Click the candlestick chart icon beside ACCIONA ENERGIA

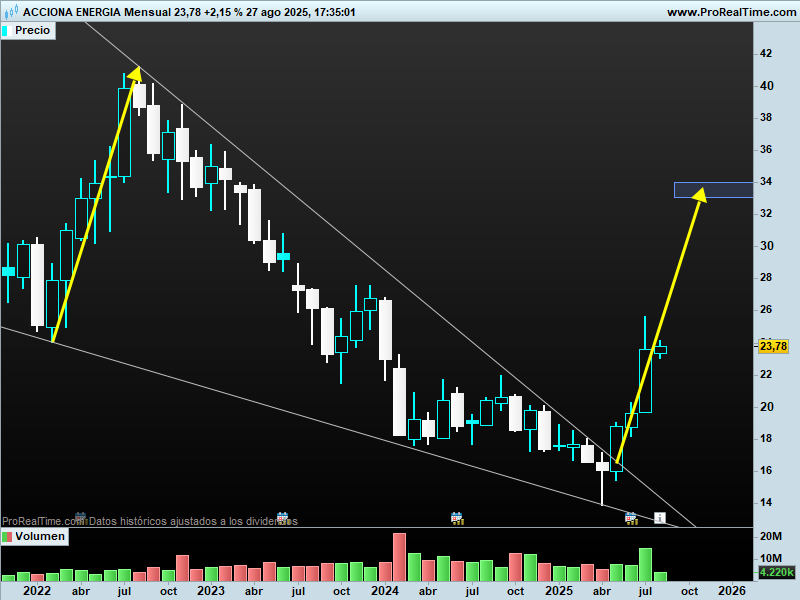pyautogui.click(x=11, y=12)
